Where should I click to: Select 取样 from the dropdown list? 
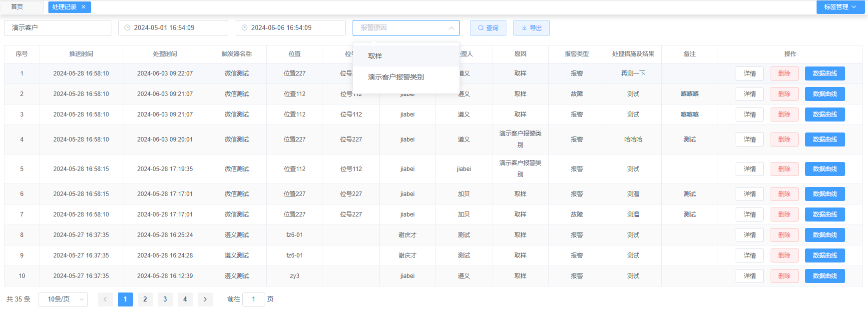click(375, 56)
